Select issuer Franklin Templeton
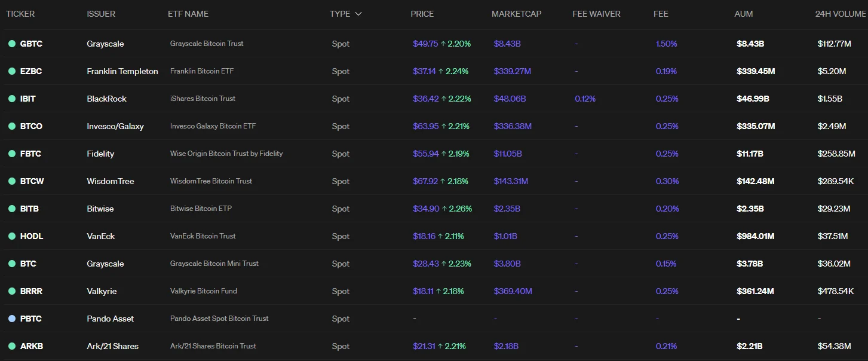This screenshot has width=868, height=361. (x=122, y=71)
